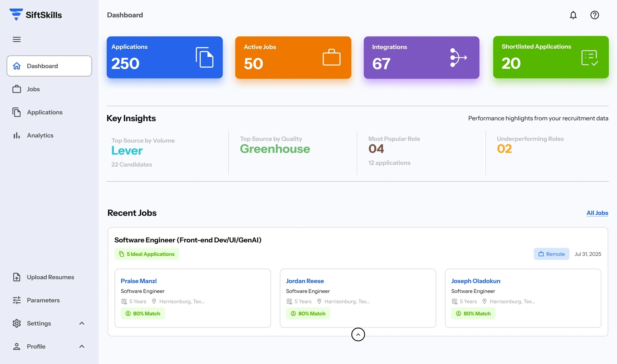This screenshot has width=617, height=364.
Task: Collapse the job card with circular chevron
Action: click(x=358, y=335)
